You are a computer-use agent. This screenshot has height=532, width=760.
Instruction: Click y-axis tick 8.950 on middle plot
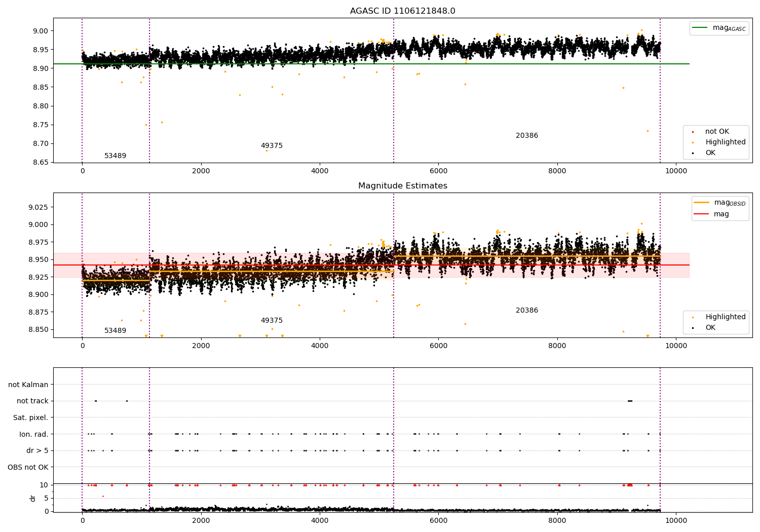click(x=39, y=260)
